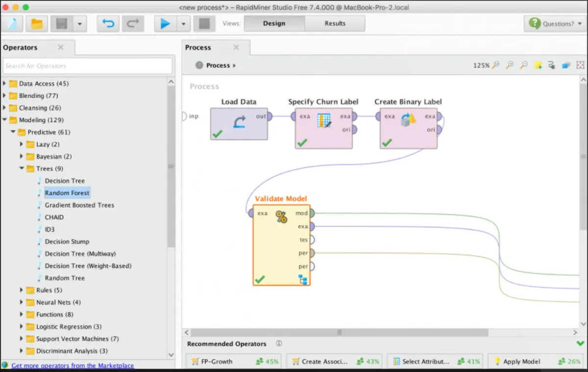Switch to the Results view
Image resolution: width=588 pixels, height=372 pixels.
pos(335,24)
